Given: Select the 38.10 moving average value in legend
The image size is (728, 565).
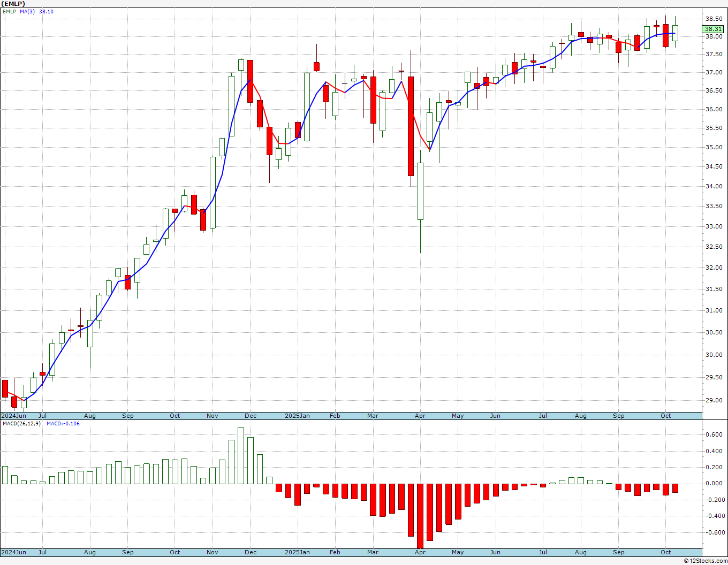Looking at the screenshot, I should click(46, 12).
